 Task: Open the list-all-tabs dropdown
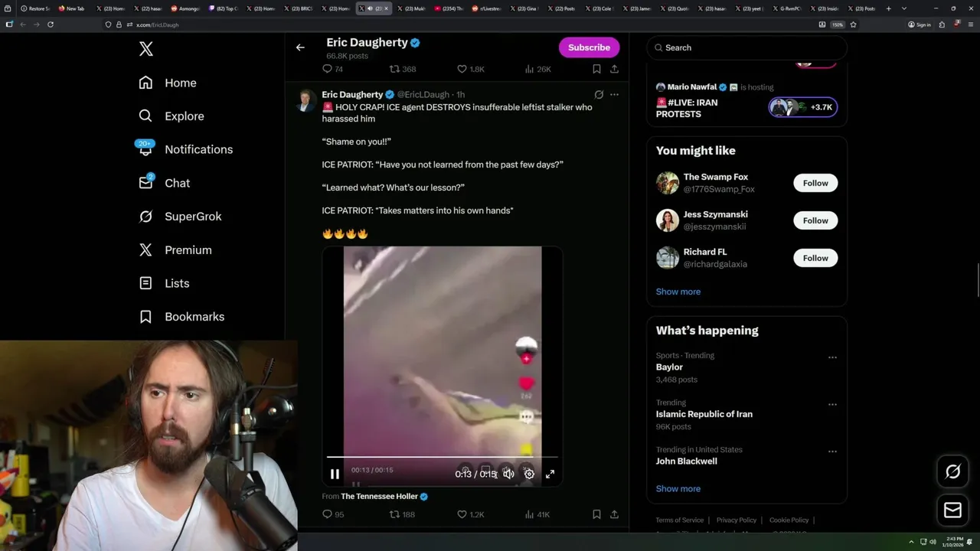904,8
